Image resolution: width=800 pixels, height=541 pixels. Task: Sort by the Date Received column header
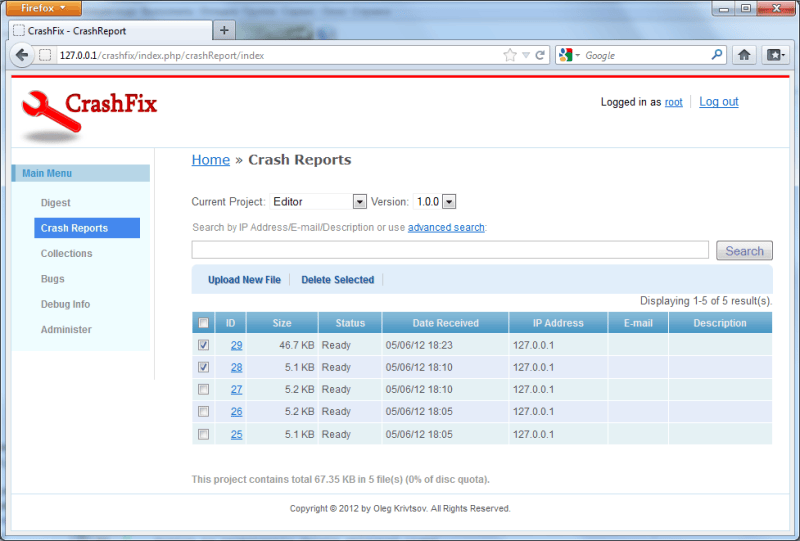click(x=445, y=323)
